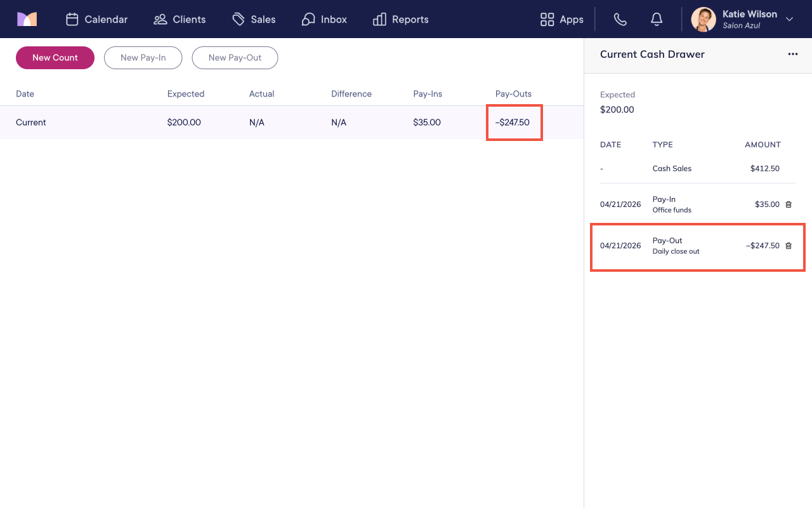Image resolution: width=812 pixels, height=508 pixels.
Task: Expand the user account dropdown chevron
Action: click(x=790, y=19)
